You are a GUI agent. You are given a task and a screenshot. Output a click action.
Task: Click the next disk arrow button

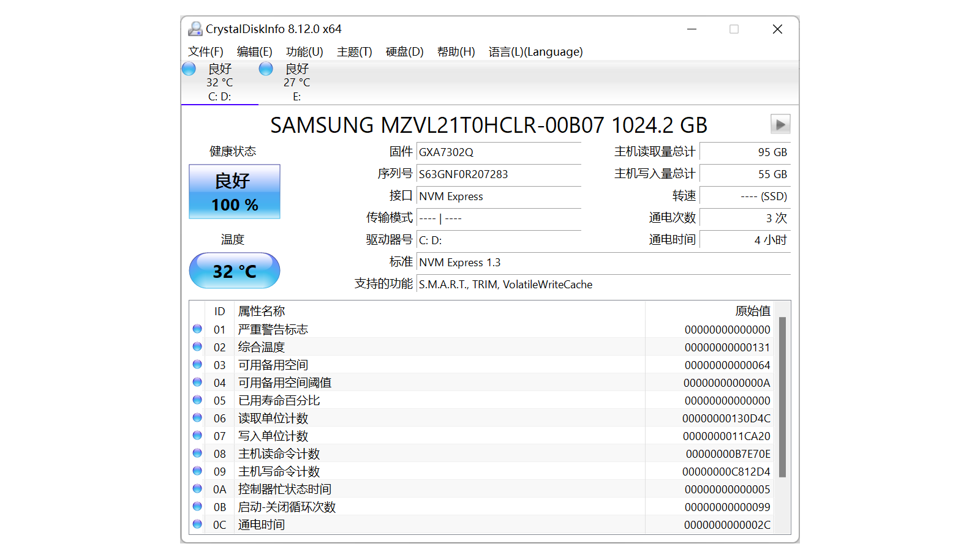coord(780,124)
